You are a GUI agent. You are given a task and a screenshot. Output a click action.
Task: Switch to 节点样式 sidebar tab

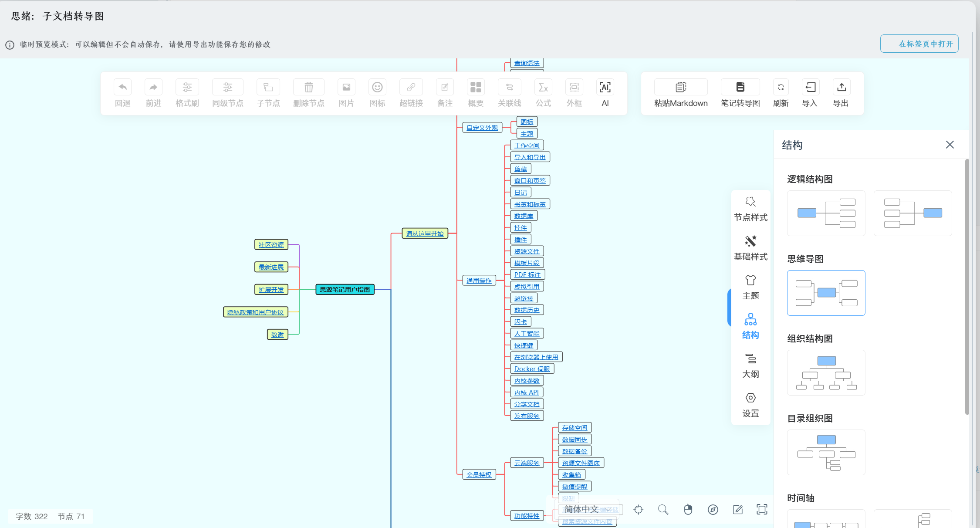pyautogui.click(x=750, y=209)
